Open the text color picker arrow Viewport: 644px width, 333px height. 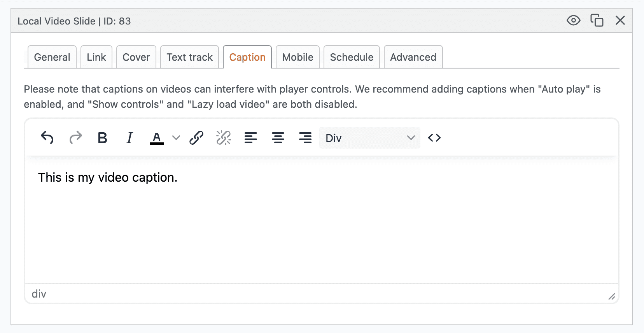pos(176,138)
